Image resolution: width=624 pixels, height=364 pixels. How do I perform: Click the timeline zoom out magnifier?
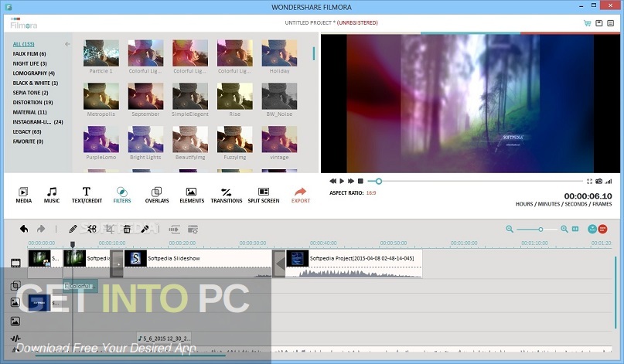[x=510, y=229]
